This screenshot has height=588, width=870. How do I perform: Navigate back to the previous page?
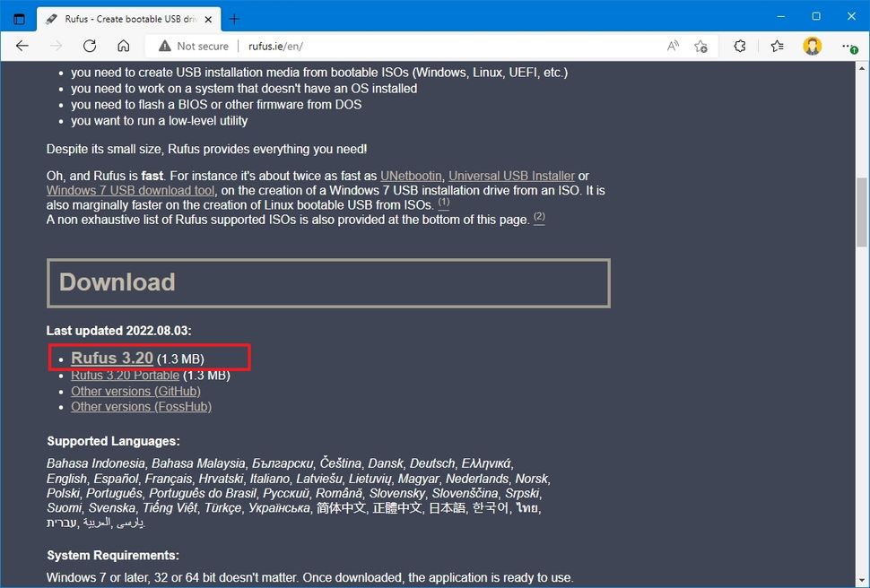click(22, 46)
